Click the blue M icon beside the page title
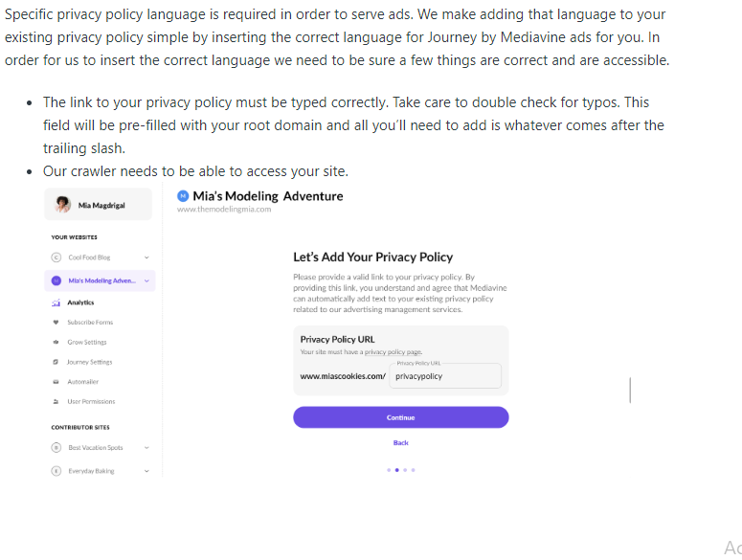Viewport: 742px width, 560px height. pyautogui.click(x=184, y=196)
